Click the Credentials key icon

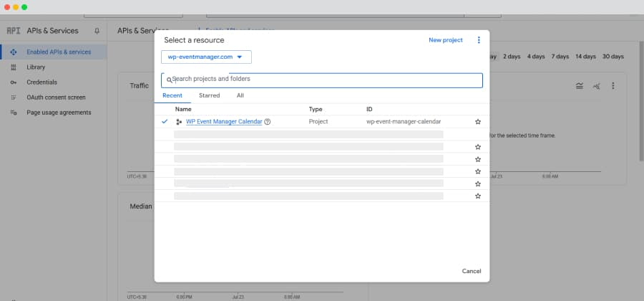14,82
